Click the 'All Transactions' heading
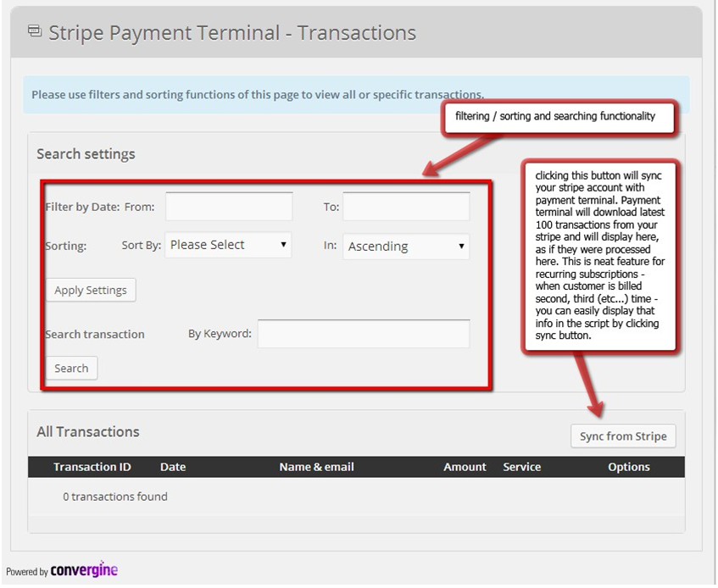 point(88,432)
